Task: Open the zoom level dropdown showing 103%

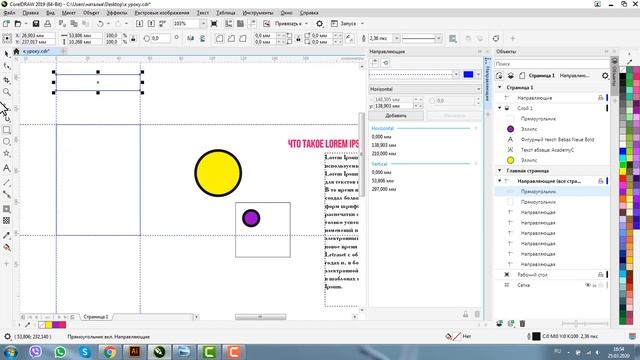Action: [203, 24]
